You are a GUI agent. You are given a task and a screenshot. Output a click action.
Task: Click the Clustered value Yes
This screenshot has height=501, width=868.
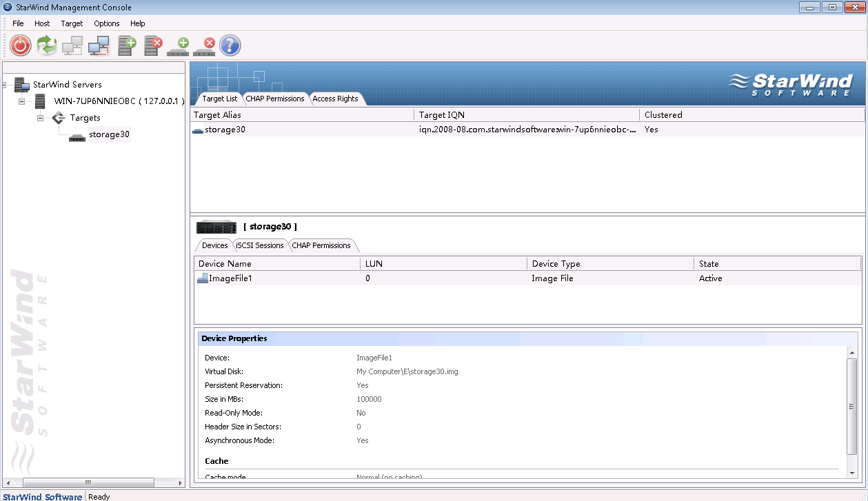pos(652,130)
